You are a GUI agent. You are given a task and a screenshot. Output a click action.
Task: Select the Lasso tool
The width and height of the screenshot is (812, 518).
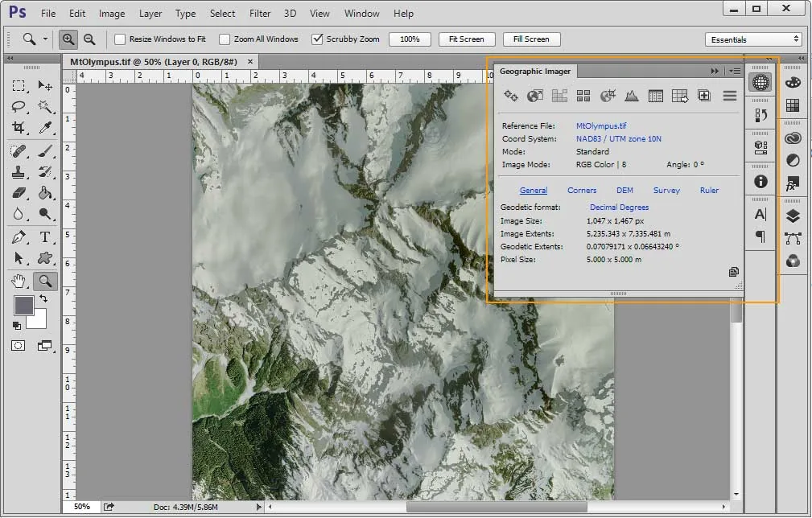19,107
